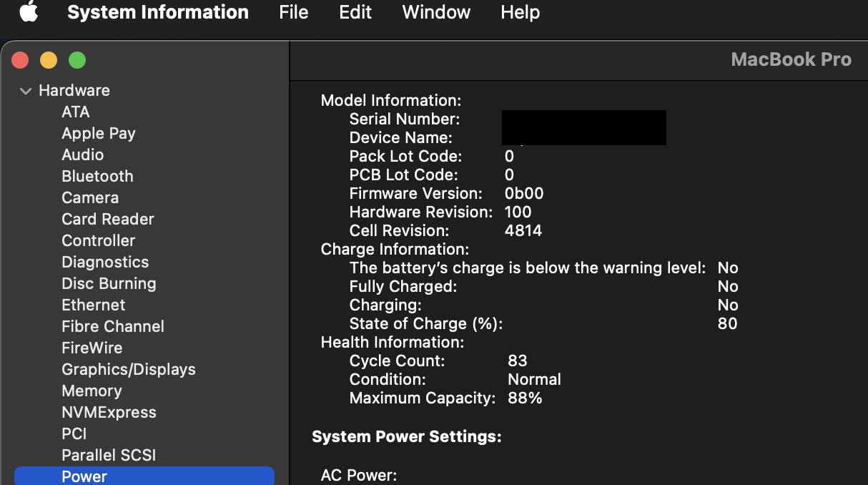Click the MacBook Pro window title
Image resolution: width=868 pixels, height=485 pixels.
click(791, 60)
